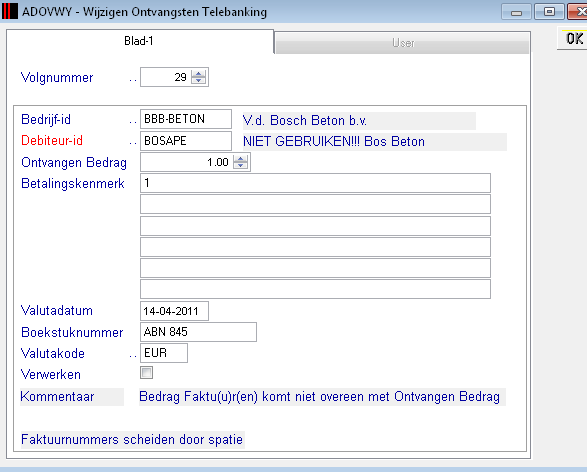Select the Blad-1 tab

139,41
